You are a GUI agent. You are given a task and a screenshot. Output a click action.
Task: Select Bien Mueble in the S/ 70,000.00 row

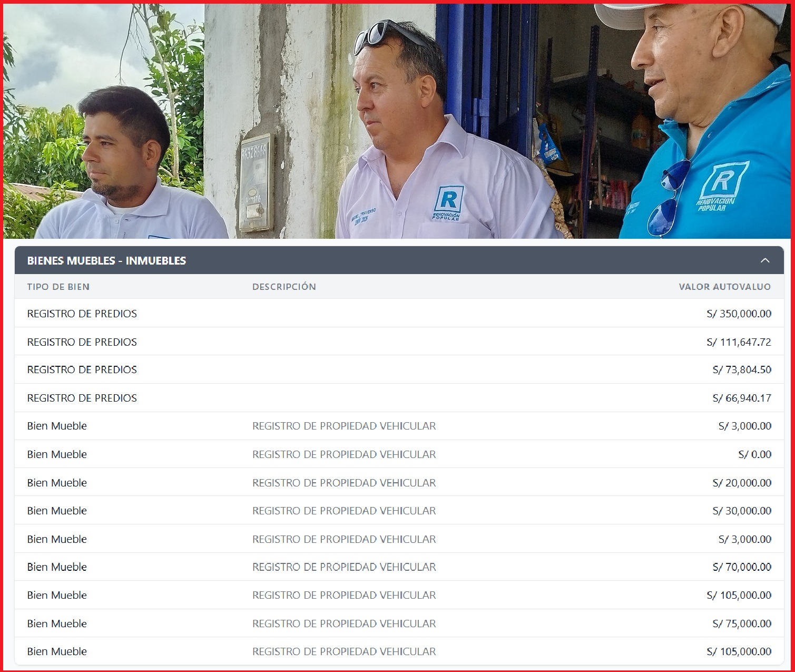pyautogui.click(x=57, y=567)
